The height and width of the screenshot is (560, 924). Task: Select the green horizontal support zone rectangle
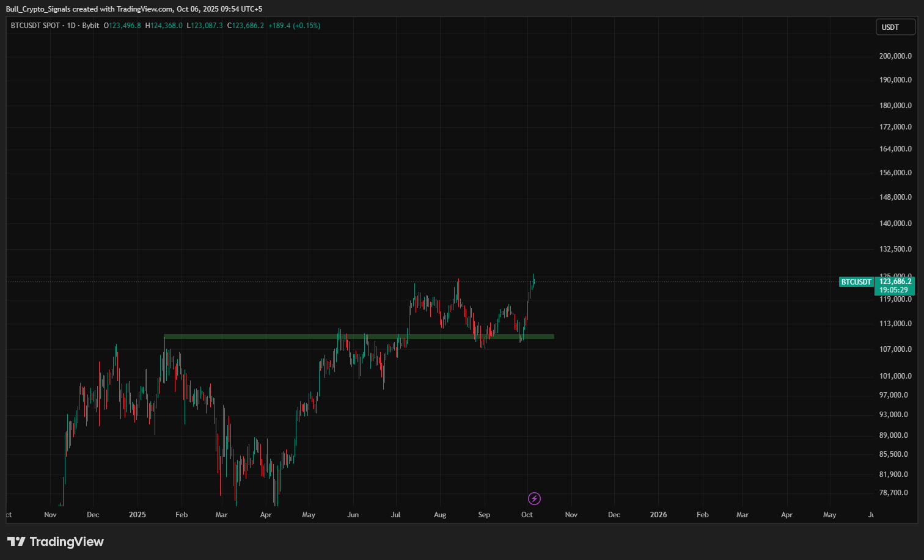(x=359, y=336)
